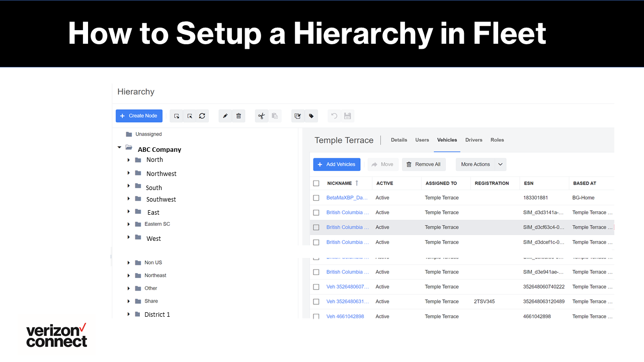Collapse the ABC Company tree node
The width and height of the screenshot is (644, 362).
119,147
